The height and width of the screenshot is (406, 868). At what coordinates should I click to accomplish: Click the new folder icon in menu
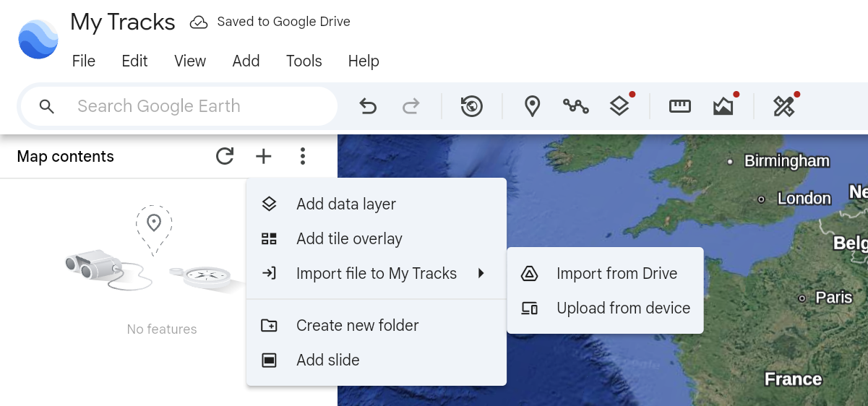click(269, 325)
